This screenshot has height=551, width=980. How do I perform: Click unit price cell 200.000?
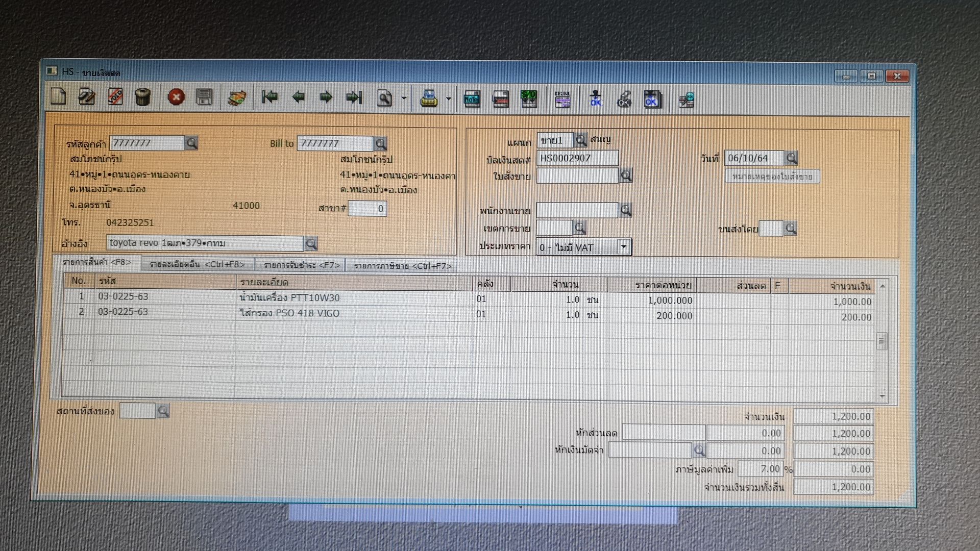(x=653, y=316)
